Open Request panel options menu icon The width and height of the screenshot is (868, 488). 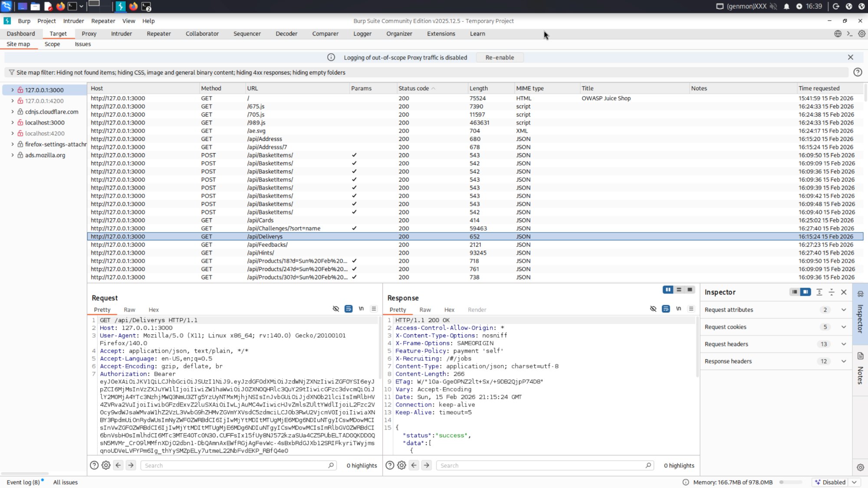[x=374, y=309]
